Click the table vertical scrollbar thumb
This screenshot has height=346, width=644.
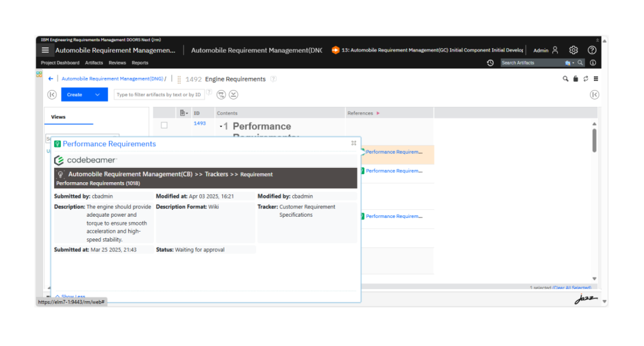click(x=595, y=141)
